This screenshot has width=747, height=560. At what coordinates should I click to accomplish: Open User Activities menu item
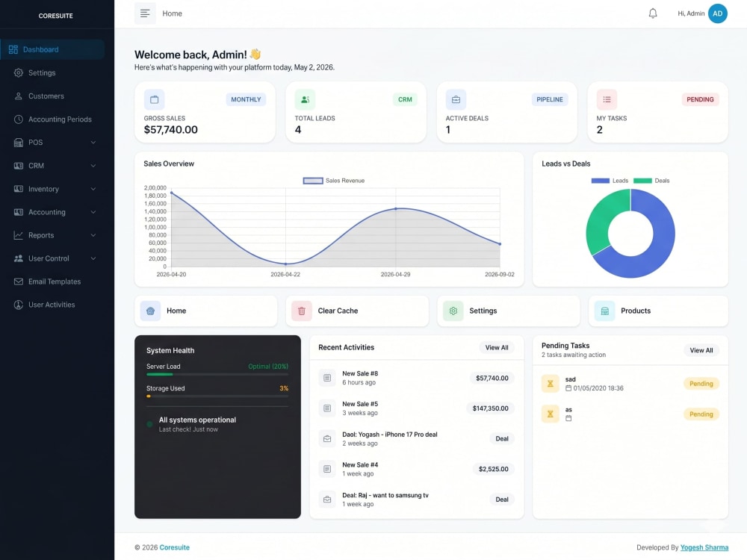coord(52,305)
